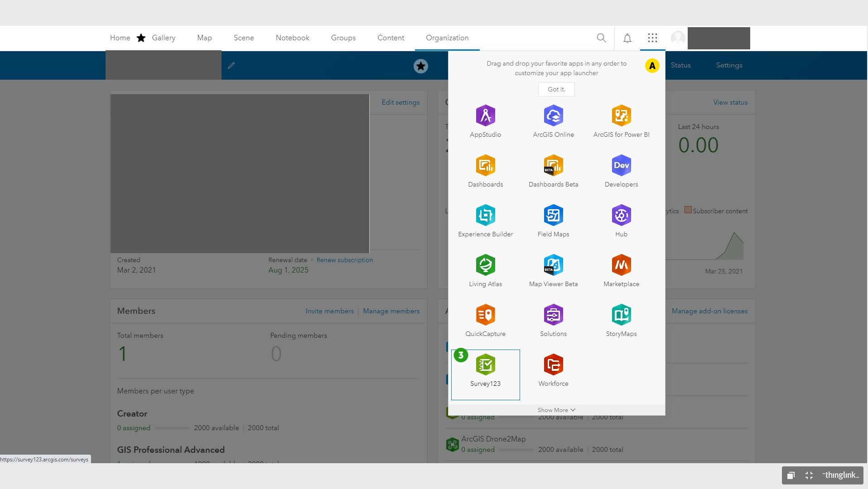Click the search magnifier icon
This screenshot has width=868, height=489.
(601, 38)
